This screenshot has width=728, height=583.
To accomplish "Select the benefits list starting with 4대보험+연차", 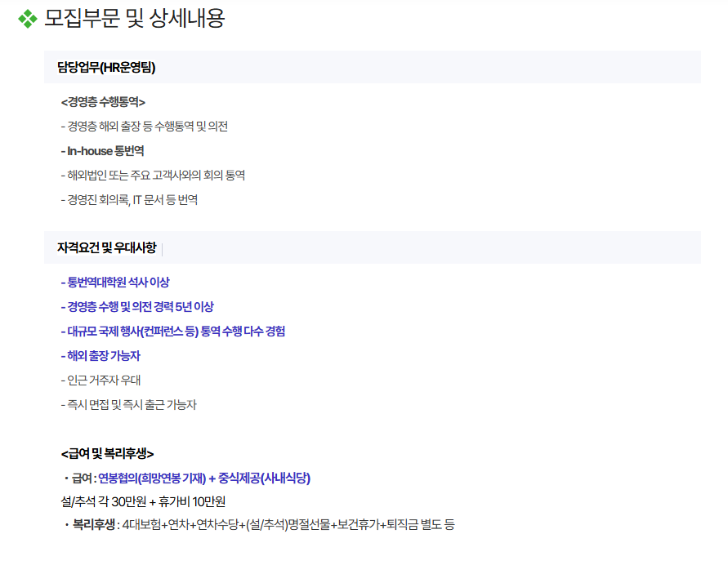I will (x=288, y=524).
